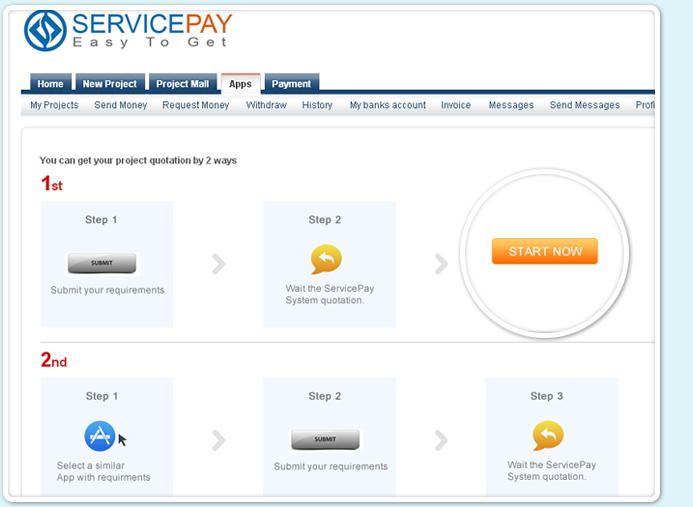
Task: Go to the Payment tab
Action: tap(291, 84)
